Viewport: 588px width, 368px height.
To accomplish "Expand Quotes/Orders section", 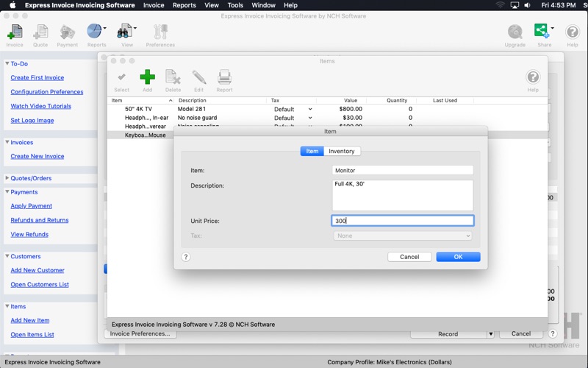I will (x=7, y=178).
